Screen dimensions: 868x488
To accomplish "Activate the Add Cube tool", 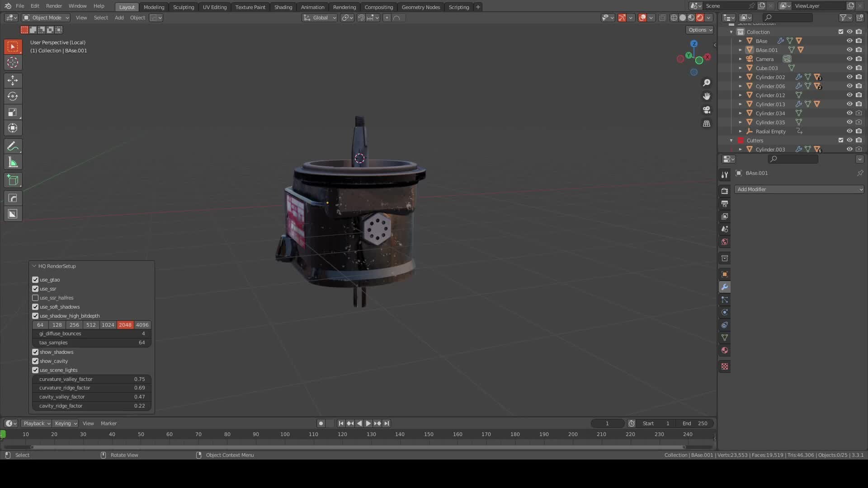I will pyautogui.click(x=13, y=180).
